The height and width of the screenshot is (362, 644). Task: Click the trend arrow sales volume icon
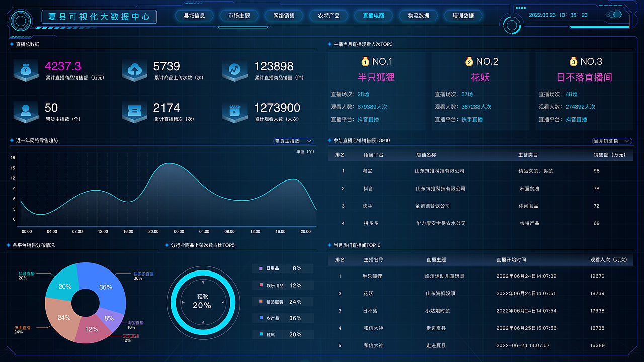[235, 71]
